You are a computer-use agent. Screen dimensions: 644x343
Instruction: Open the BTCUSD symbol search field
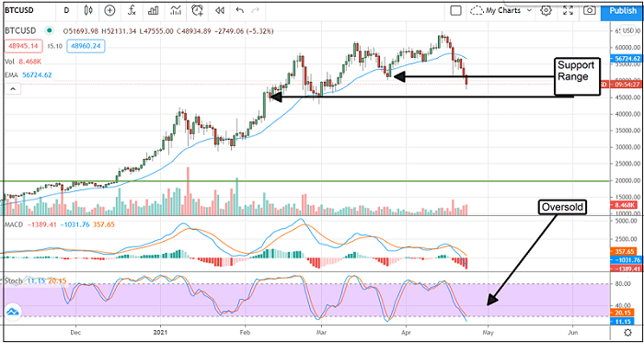click(x=19, y=11)
